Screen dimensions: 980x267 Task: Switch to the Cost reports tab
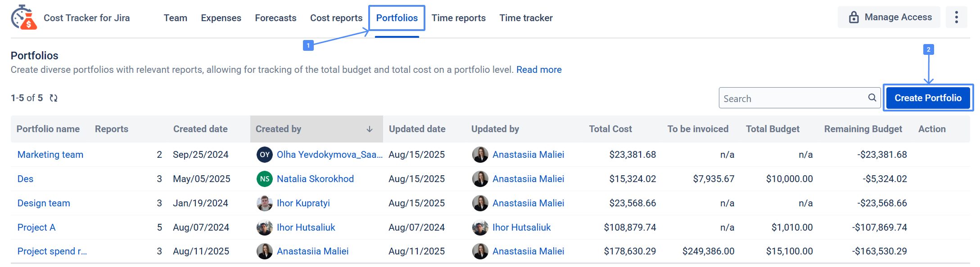point(336,18)
